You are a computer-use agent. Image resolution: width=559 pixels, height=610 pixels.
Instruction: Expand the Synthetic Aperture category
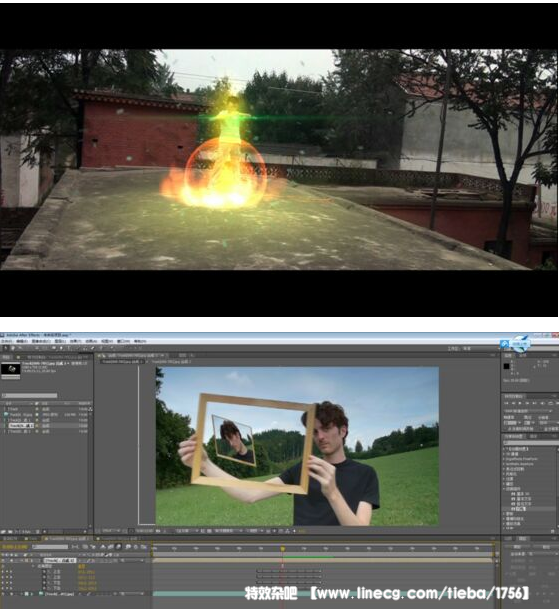(x=504, y=464)
